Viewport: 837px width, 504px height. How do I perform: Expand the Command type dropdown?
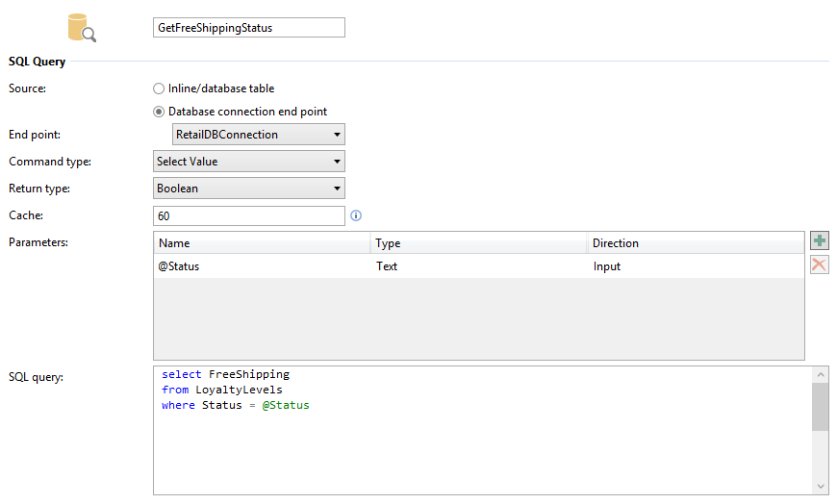248,162
